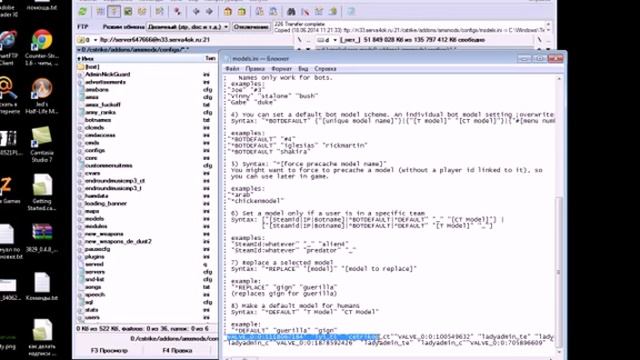
Task: Select the highlighted full details view icon
Action: [114, 11]
